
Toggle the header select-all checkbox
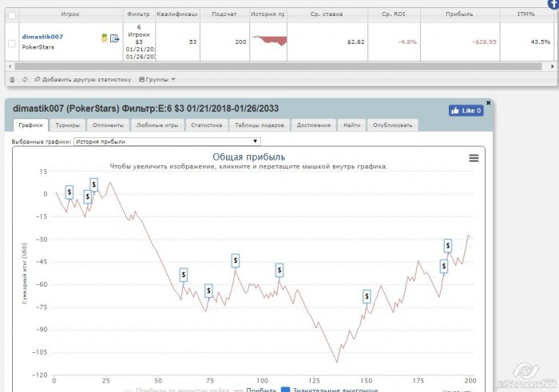coord(12,15)
